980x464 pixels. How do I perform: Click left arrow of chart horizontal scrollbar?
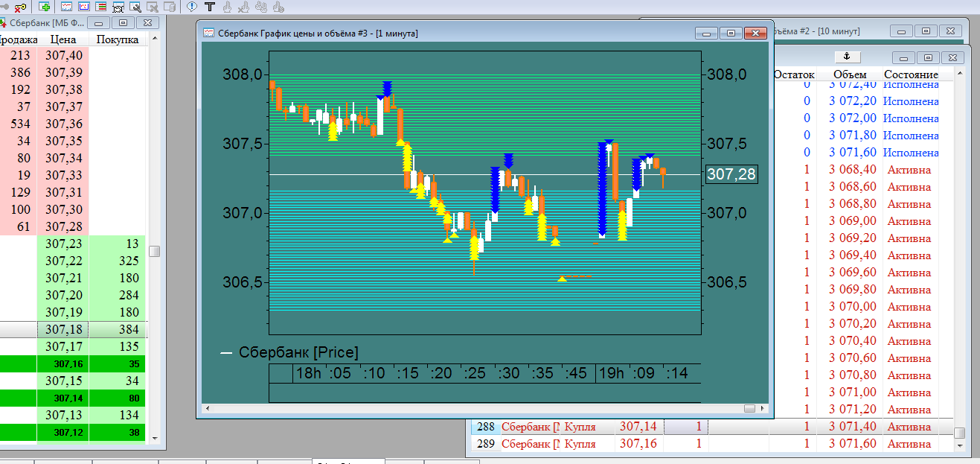(208, 408)
